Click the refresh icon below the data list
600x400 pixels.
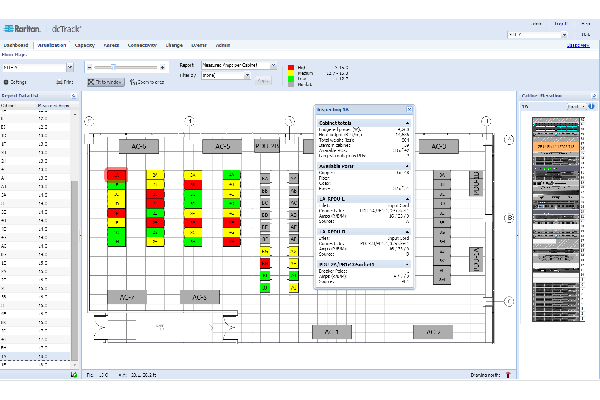(x=74, y=375)
